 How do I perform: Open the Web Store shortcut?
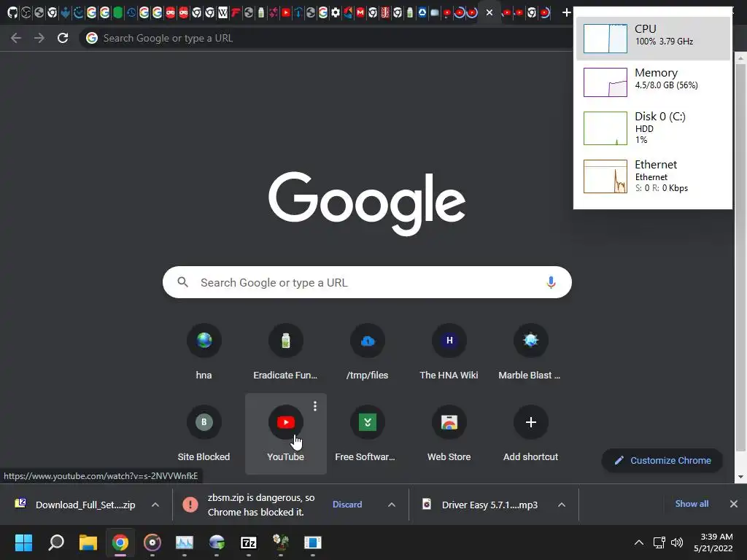[449, 434]
